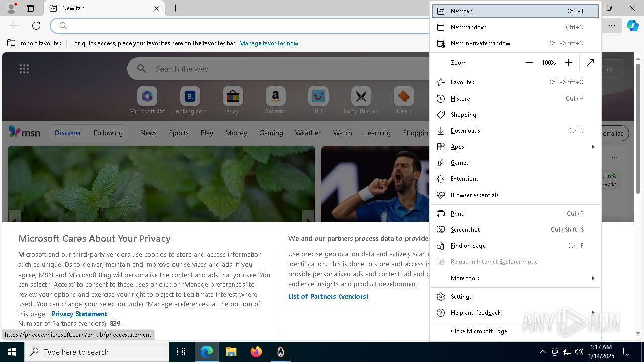Open Privacy Statement link
644x362 pixels.
[x=79, y=314]
